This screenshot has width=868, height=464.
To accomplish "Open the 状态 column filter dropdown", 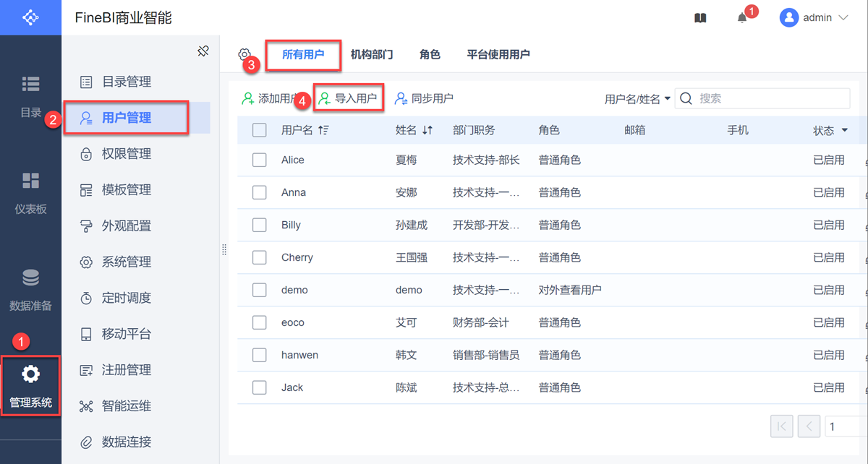I will pos(844,131).
